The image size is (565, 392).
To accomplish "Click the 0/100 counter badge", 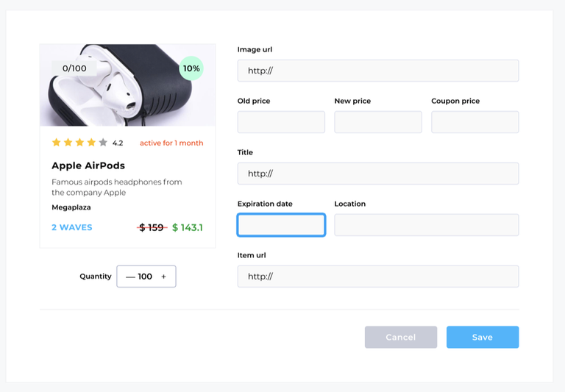I will 74,68.
